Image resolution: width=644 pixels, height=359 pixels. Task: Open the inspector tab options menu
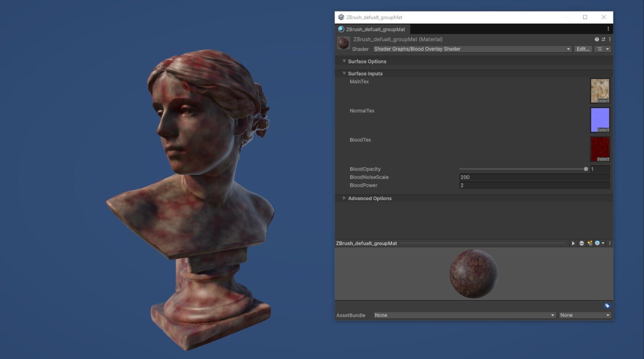pos(608,29)
